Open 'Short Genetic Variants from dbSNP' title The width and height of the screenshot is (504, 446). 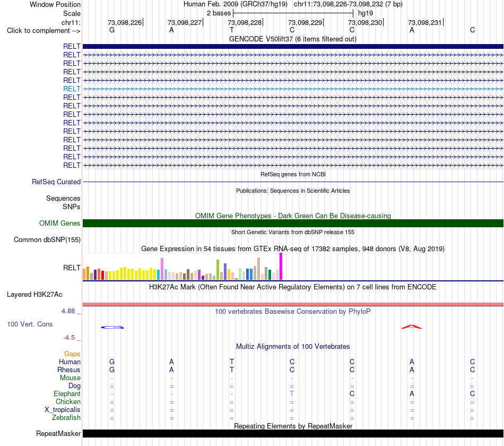point(293,232)
